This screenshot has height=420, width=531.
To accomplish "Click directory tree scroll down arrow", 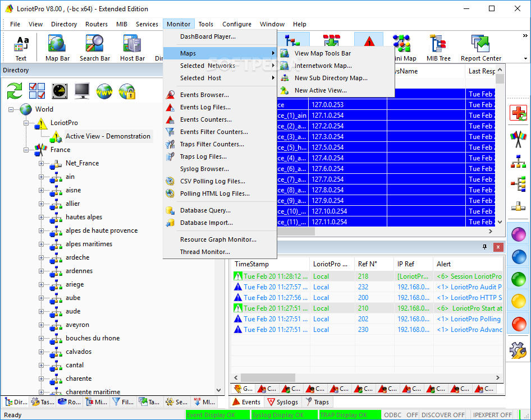I will [218, 390].
